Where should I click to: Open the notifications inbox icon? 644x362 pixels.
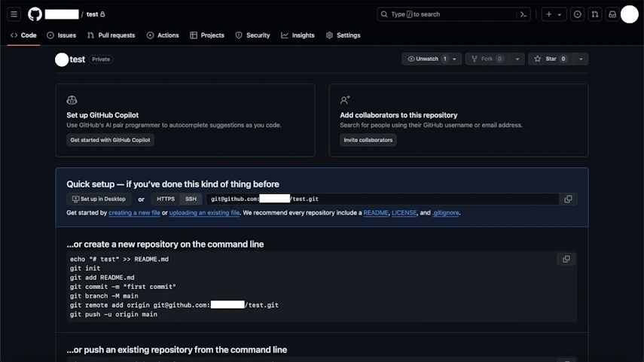point(612,14)
